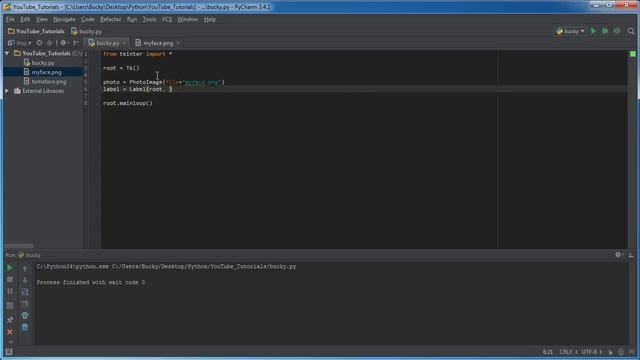Open the Tools menu
Image resolution: width=640 pixels, height=360 pixels.
(149, 19)
